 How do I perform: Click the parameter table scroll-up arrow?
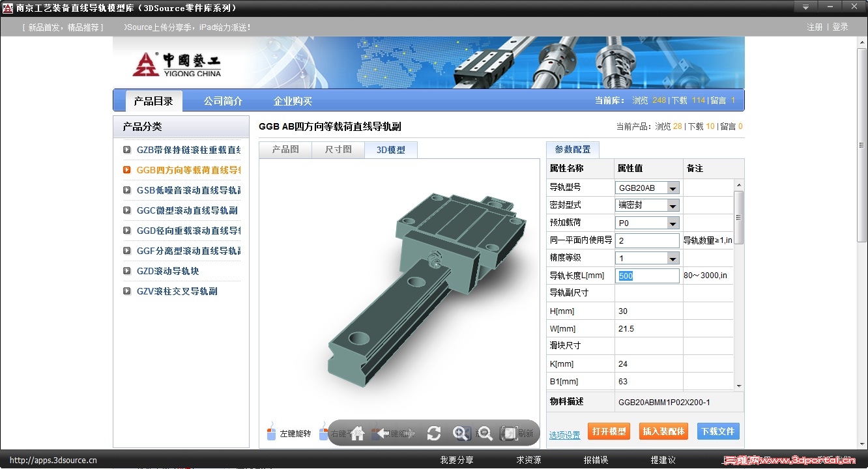pyautogui.click(x=738, y=184)
